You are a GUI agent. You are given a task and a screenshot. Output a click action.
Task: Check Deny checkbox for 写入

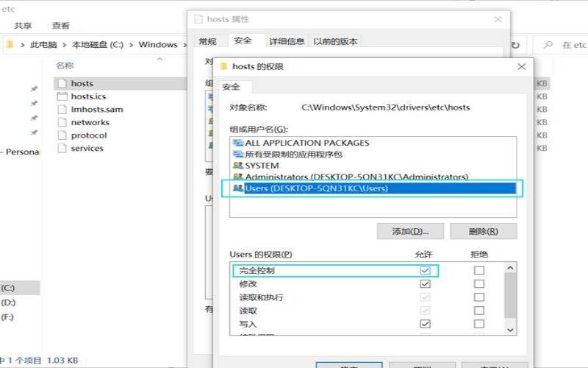[x=479, y=324]
